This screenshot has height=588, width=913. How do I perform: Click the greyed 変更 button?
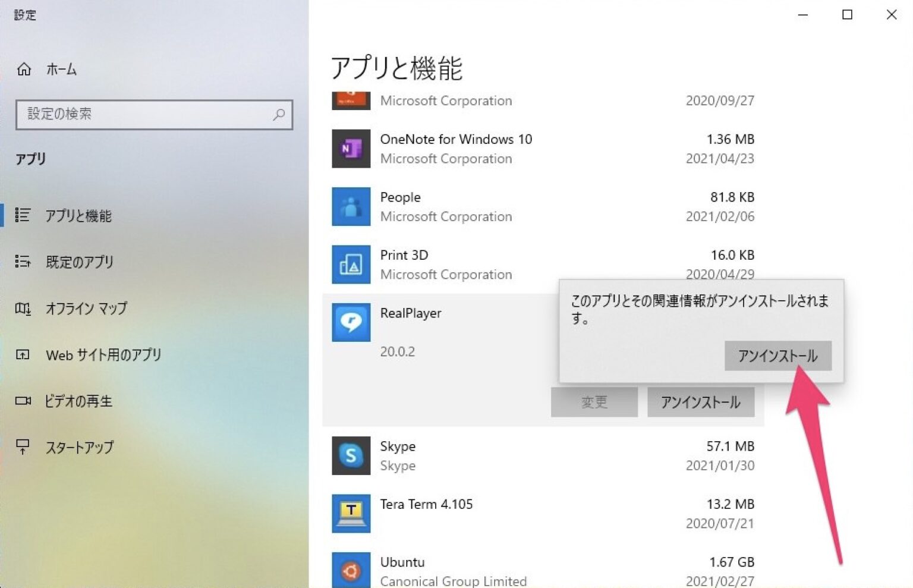tap(594, 402)
